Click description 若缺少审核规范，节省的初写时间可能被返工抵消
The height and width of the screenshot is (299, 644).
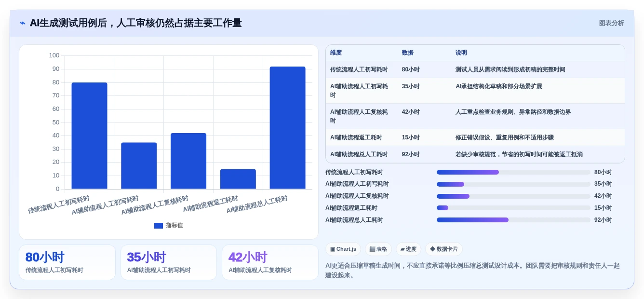[x=519, y=154]
